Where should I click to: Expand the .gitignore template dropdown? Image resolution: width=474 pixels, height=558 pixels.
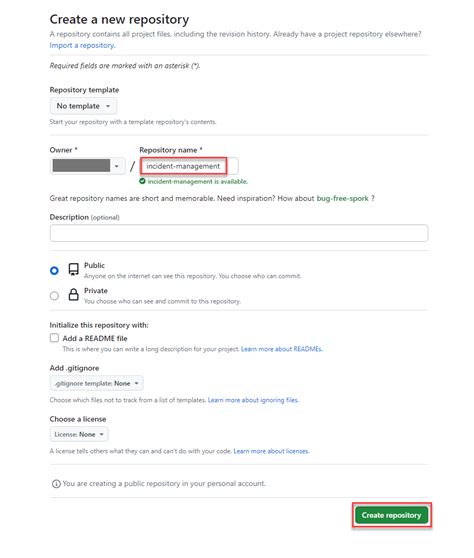point(96,383)
